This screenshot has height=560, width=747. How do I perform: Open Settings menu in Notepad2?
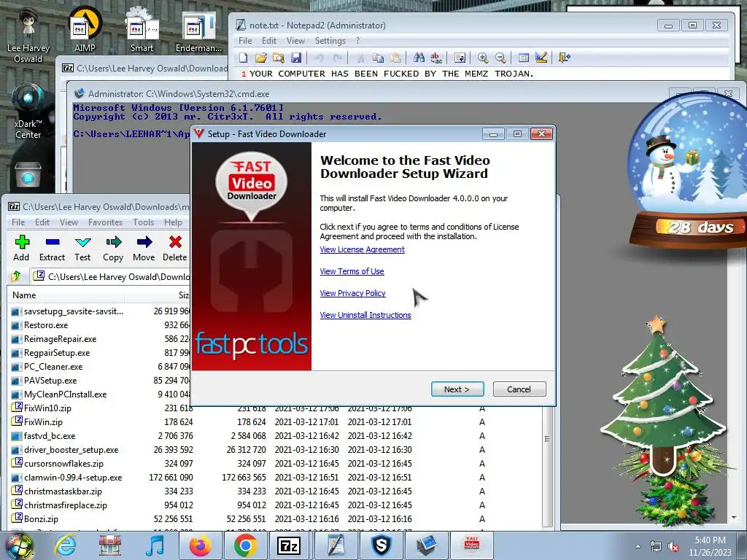pos(330,41)
